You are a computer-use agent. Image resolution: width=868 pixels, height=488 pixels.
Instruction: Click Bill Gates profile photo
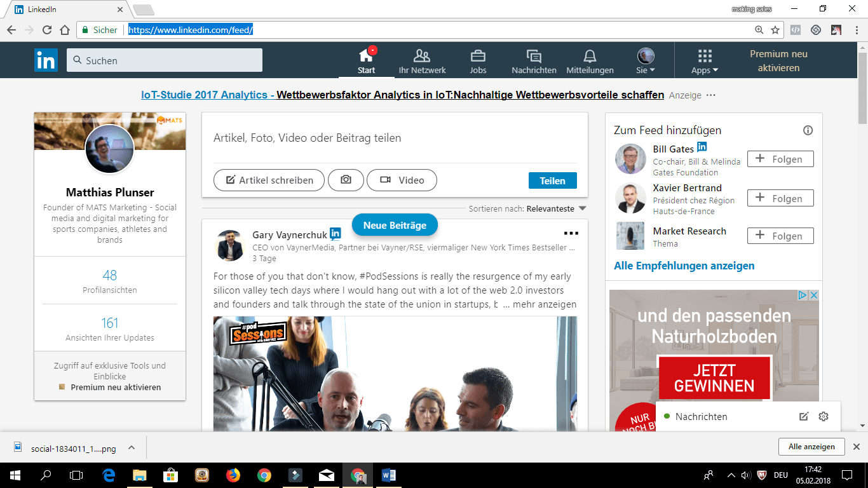click(x=630, y=159)
